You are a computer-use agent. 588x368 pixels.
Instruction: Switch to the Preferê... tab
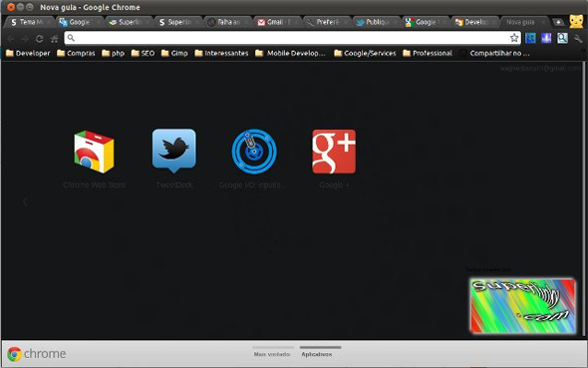326,22
